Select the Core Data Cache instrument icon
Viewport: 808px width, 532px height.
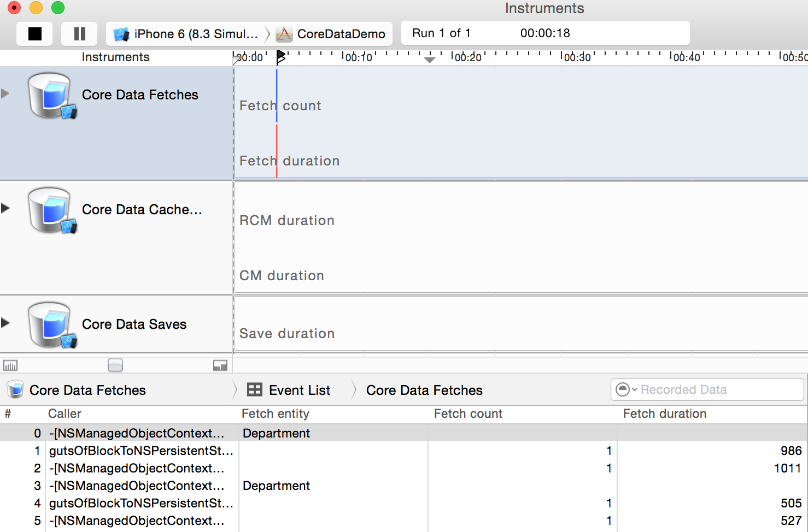(52, 210)
